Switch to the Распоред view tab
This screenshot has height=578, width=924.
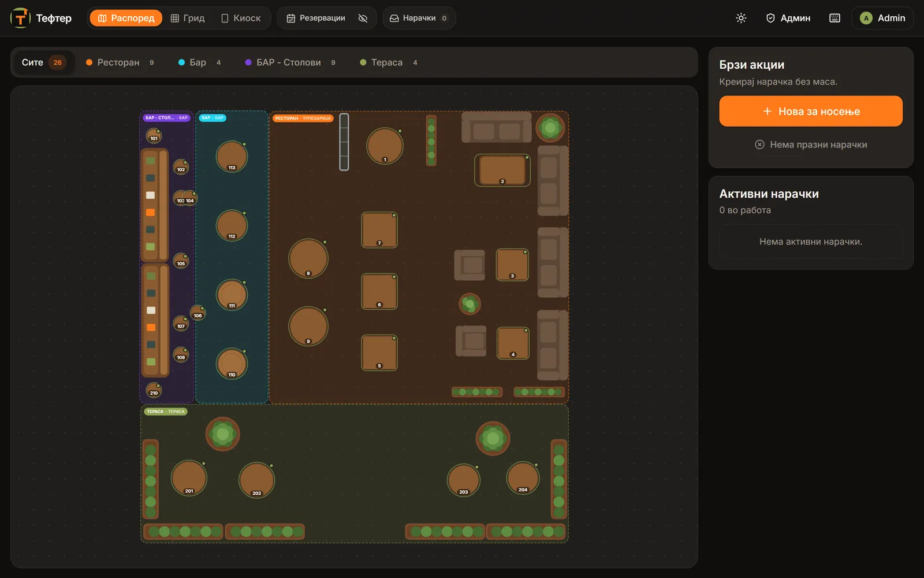click(126, 18)
